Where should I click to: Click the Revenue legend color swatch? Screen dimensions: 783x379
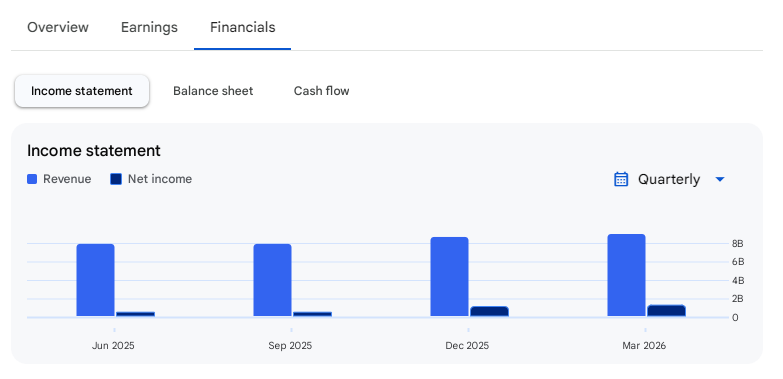32,179
